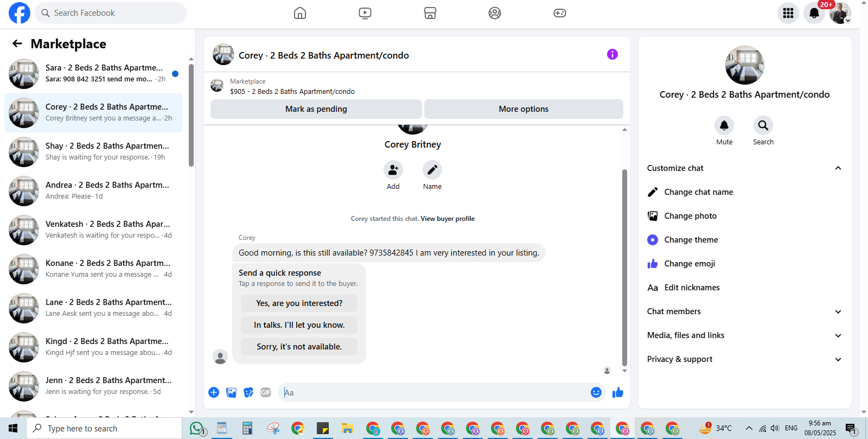Open the $905 Marketplace listing banner
The image size is (868, 439).
coord(417,86)
